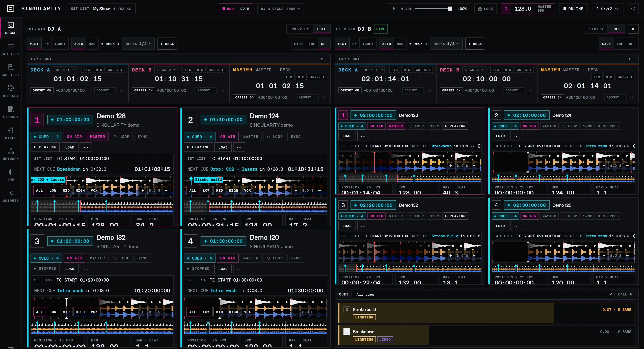Viewport: 644px width, 349px height.
Task: Open the History sidebar panel
Action: point(11,91)
